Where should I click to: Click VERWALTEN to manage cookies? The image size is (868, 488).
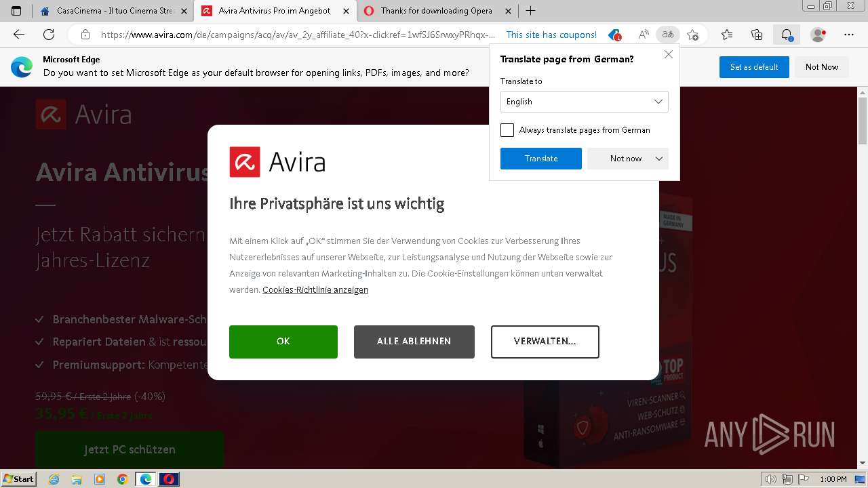pos(545,342)
